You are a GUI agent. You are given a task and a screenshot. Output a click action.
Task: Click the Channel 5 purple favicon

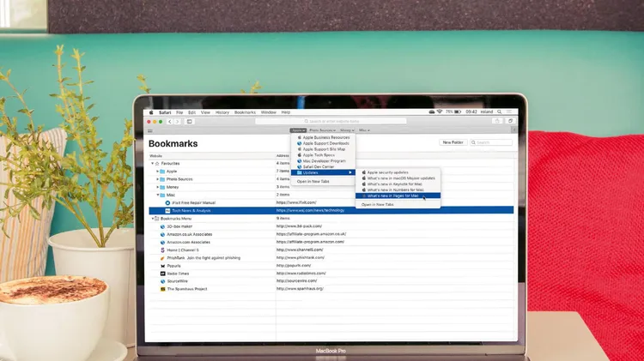pyautogui.click(x=162, y=250)
